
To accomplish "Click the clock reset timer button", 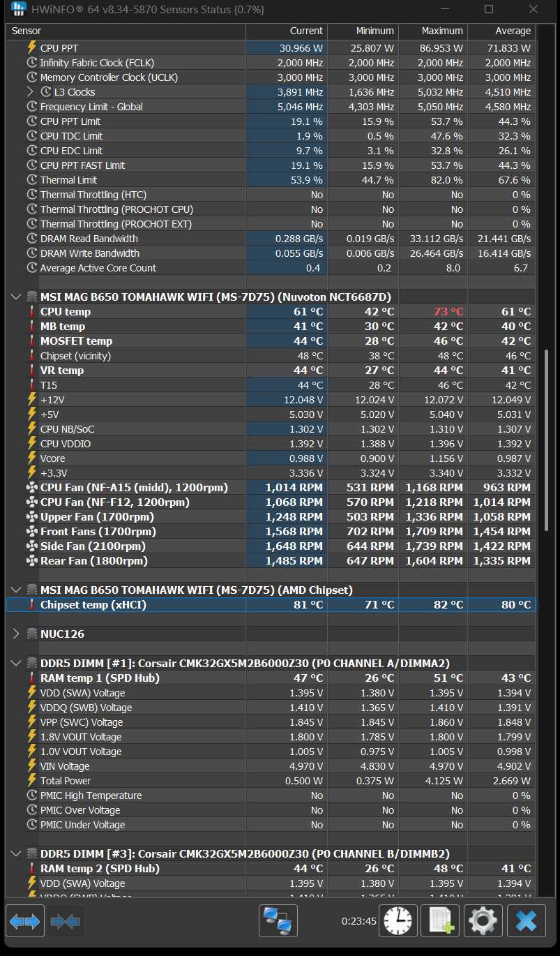I will (x=398, y=921).
